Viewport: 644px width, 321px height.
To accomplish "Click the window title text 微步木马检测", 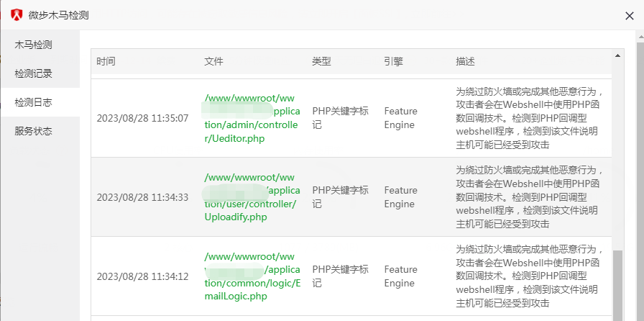I will tap(58, 16).
